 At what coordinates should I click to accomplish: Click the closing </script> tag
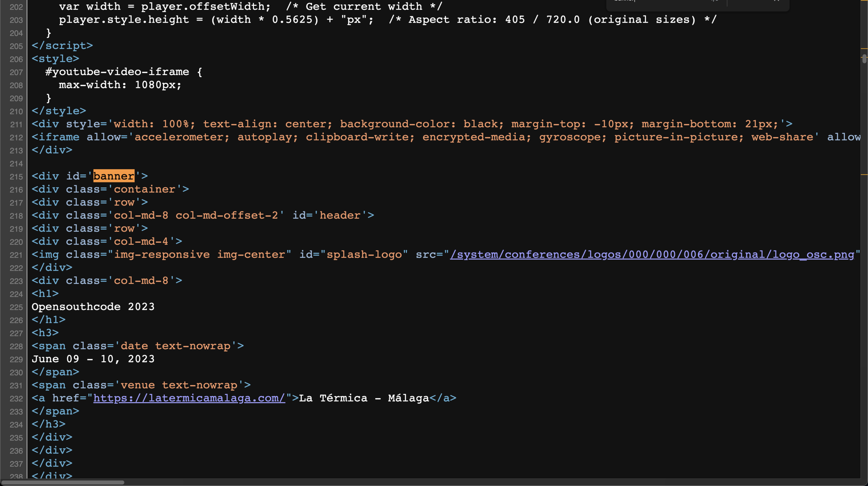[x=62, y=46]
